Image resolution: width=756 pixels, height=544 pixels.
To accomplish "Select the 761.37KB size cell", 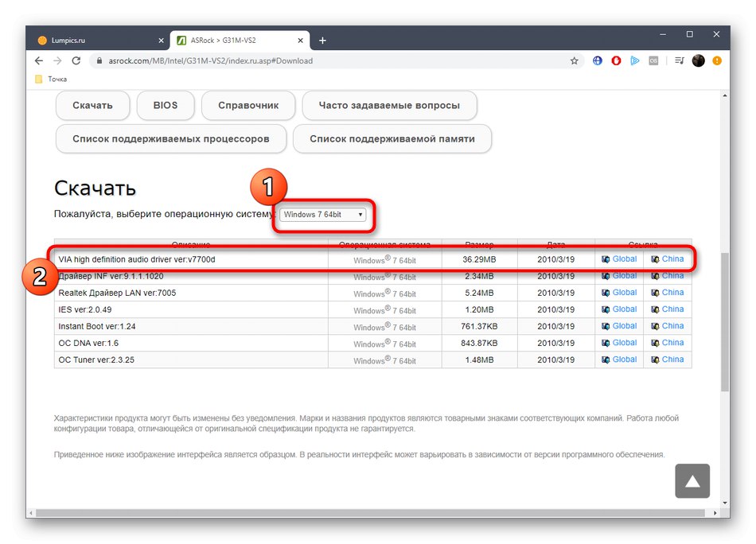I will pos(479,327).
